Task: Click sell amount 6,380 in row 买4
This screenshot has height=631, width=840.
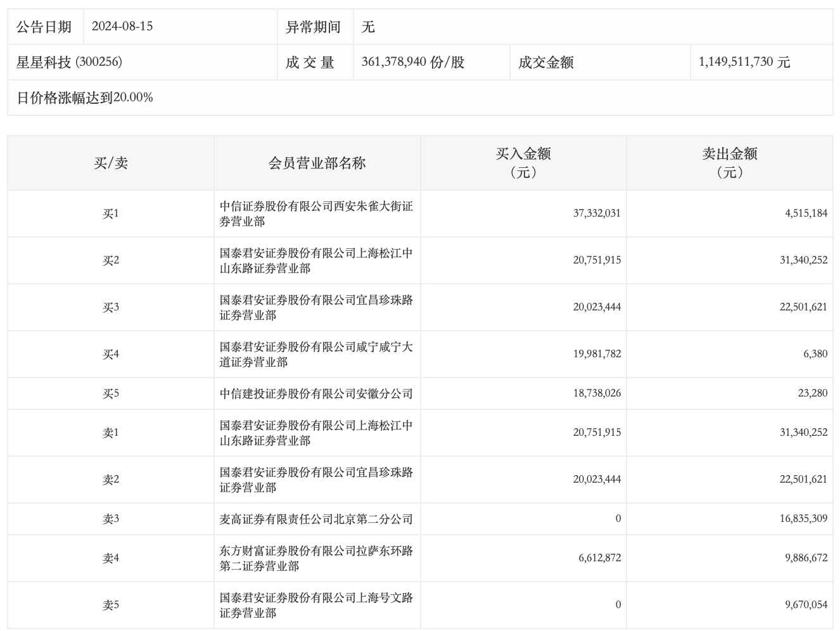Action: click(815, 354)
